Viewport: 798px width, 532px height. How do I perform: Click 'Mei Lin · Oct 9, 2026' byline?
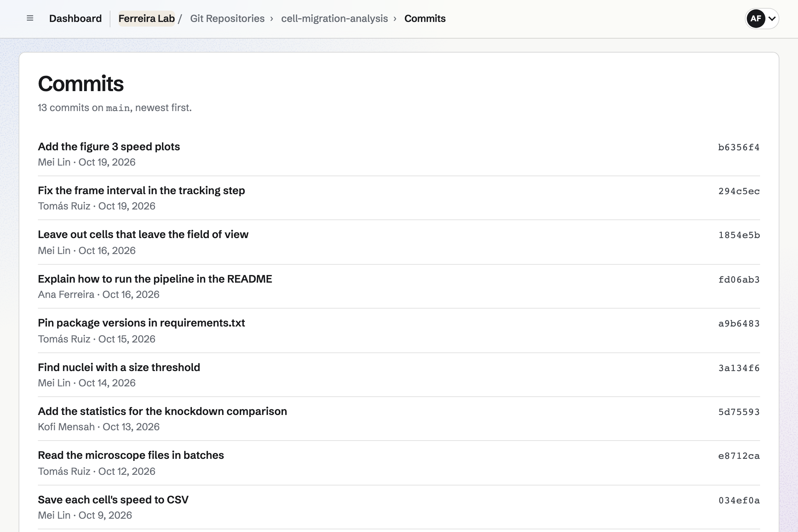pos(85,515)
